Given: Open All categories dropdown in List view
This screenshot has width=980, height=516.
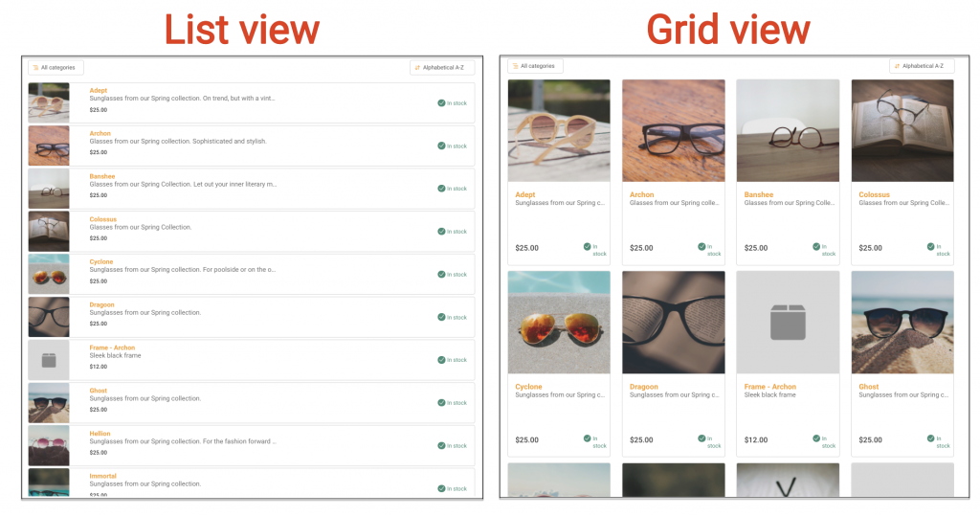Looking at the screenshot, I should point(56,68).
